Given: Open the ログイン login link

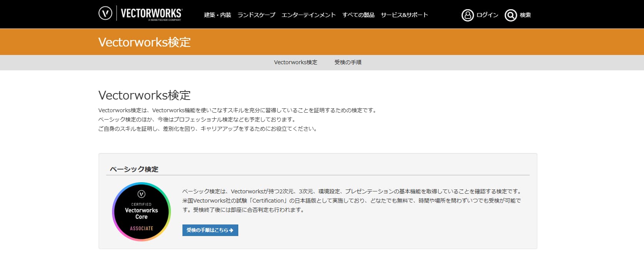Looking at the screenshot, I should pyautogui.click(x=487, y=15).
